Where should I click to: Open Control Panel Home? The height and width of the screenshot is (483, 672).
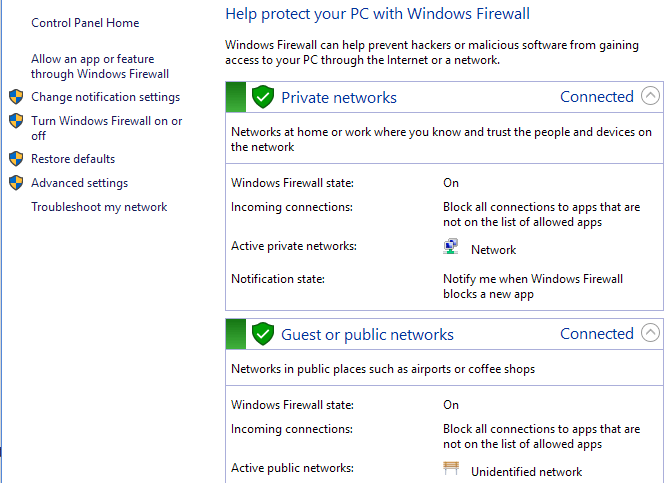click(x=85, y=23)
